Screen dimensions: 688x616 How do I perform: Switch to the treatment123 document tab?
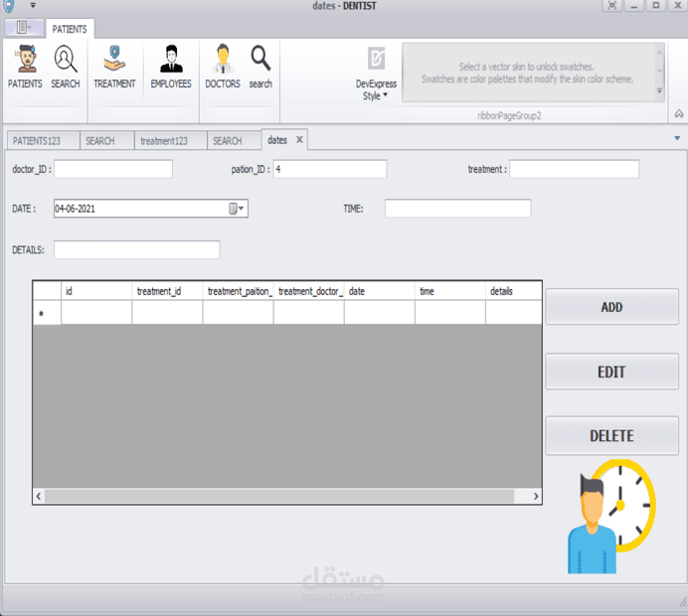click(170, 141)
